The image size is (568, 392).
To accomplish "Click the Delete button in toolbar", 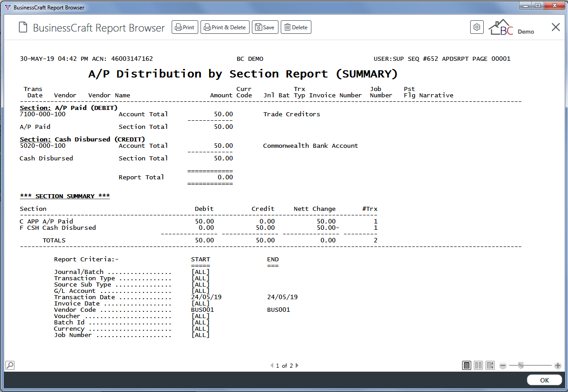I will point(296,27).
